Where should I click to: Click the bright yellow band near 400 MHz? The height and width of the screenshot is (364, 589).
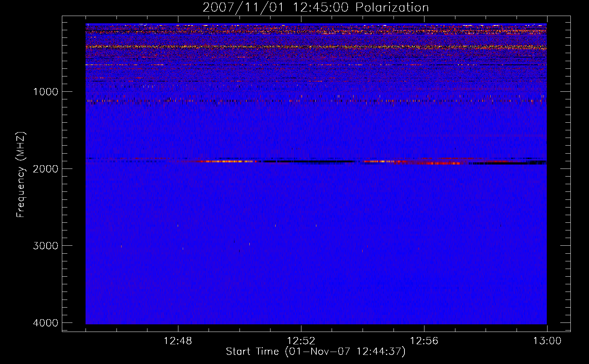pyautogui.click(x=316, y=47)
